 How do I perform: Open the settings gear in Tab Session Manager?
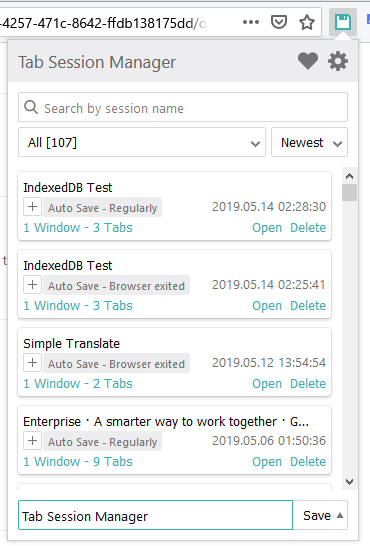(x=338, y=62)
